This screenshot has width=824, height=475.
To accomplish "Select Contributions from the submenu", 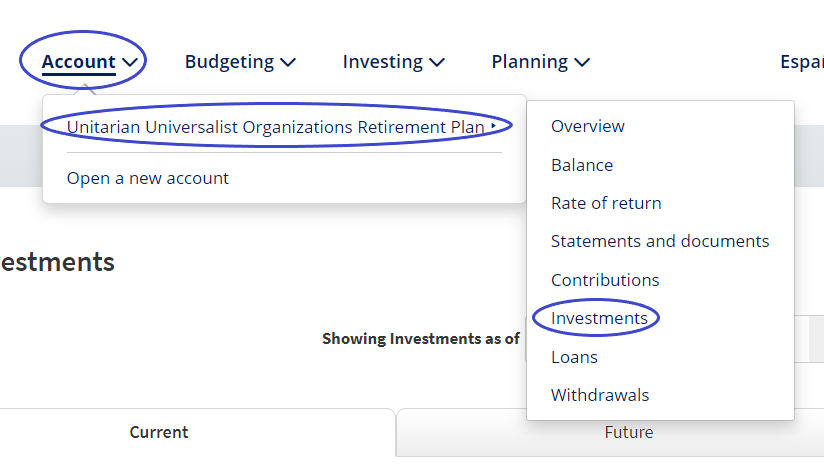I will click(x=605, y=280).
